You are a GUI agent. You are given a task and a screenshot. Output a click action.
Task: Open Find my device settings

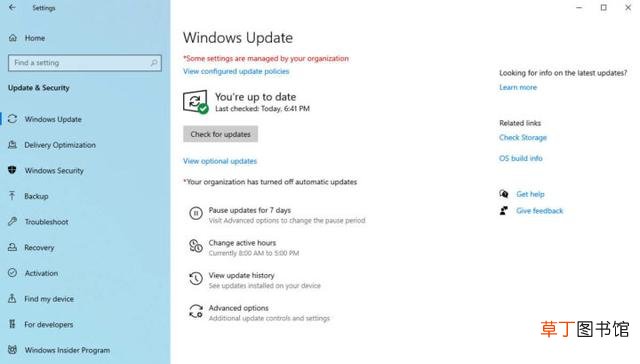click(49, 299)
